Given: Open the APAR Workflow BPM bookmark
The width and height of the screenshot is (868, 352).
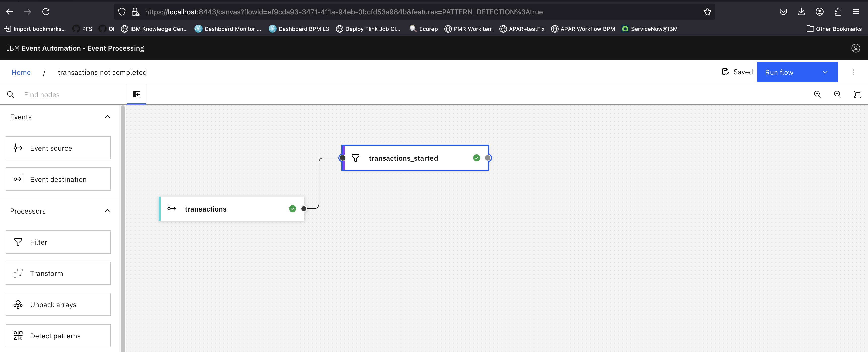Looking at the screenshot, I should tap(583, 29).
